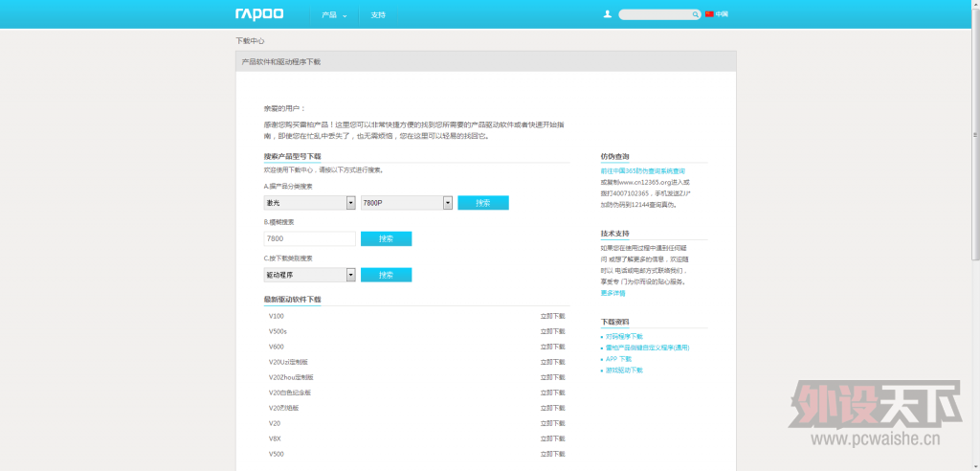Image resolution: width=980 pixels, height=471 pixels.
Task: Click the China flag icon
Action: tap(709, 13)
